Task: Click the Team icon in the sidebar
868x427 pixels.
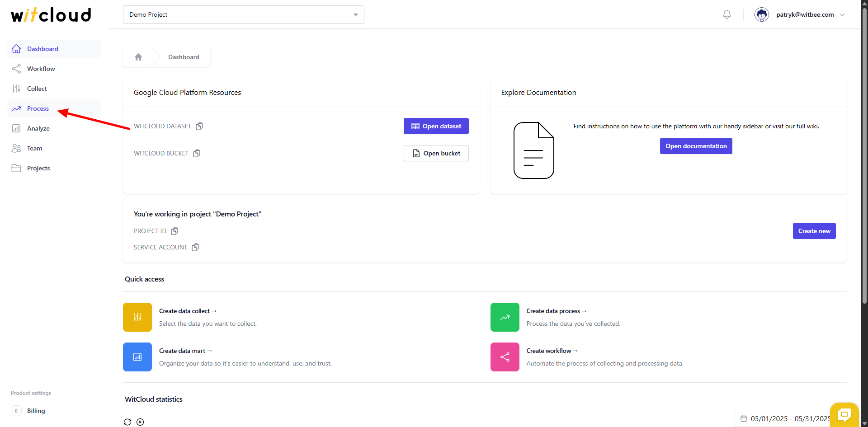Action: click(16, 148)
